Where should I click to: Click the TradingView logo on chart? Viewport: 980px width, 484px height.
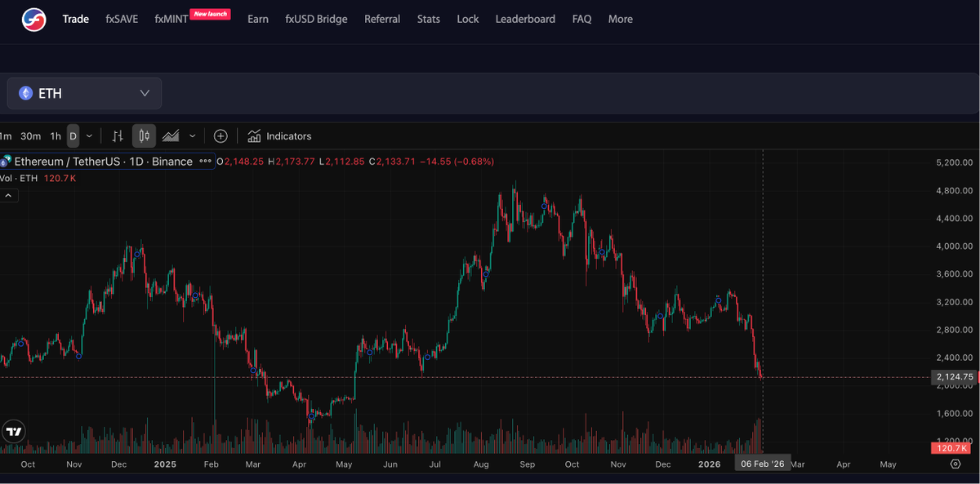pos(14,432)
